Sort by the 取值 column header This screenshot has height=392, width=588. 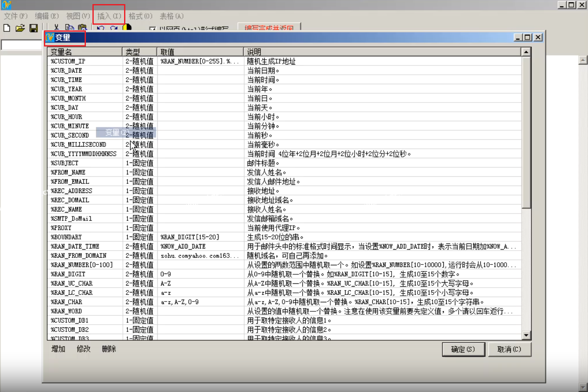[x=200, y=52]
